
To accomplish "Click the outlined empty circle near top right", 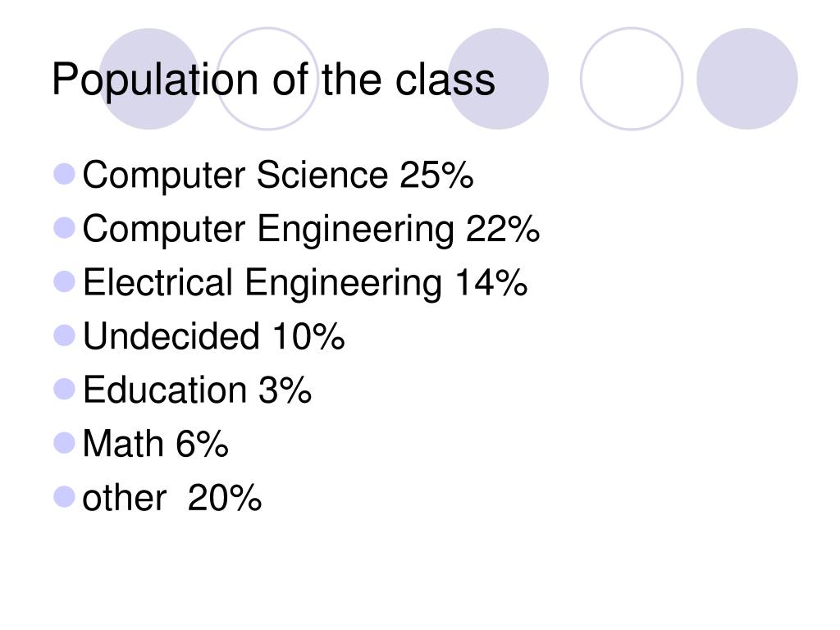I will point(632,79).
